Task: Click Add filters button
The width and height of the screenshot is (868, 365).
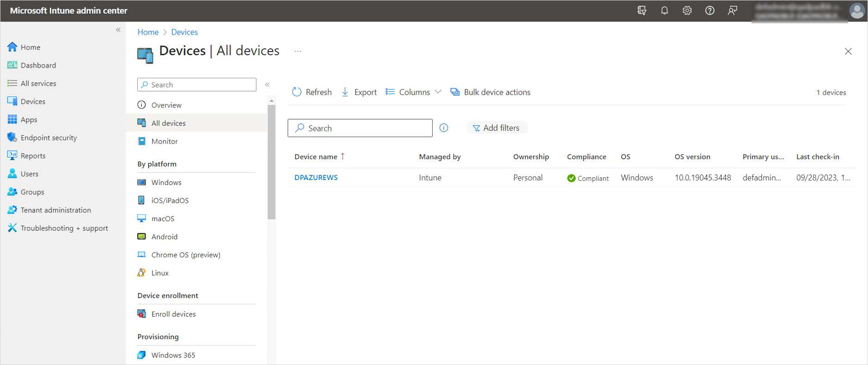Action: (x=496, y=128)
